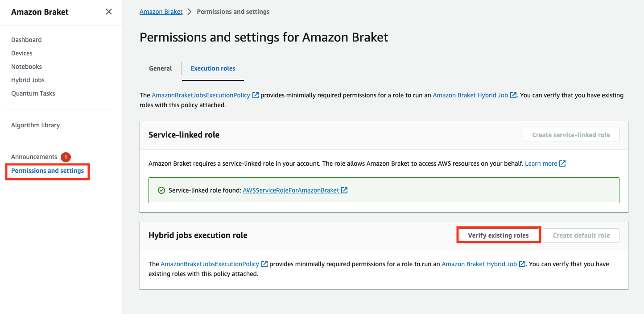The image size is (644, 314).
Task: Click the Create service-linked role button
Action: pos(571,134)
